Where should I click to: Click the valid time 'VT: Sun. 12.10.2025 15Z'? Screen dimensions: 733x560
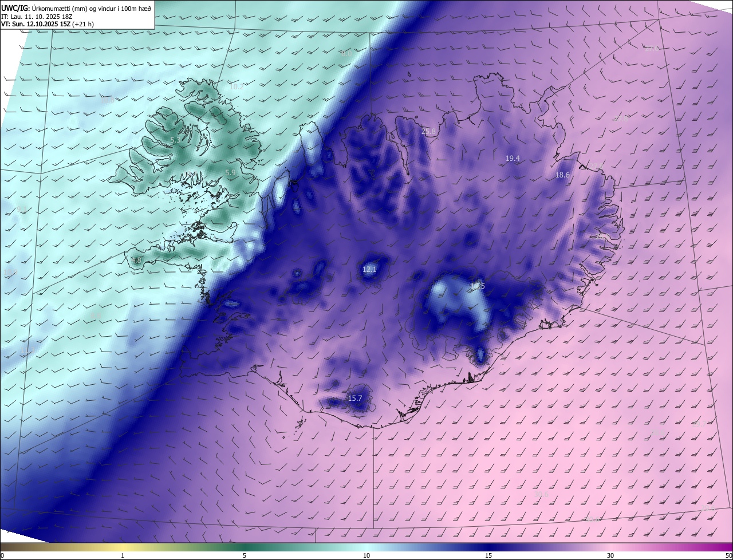tap(36, 24)
